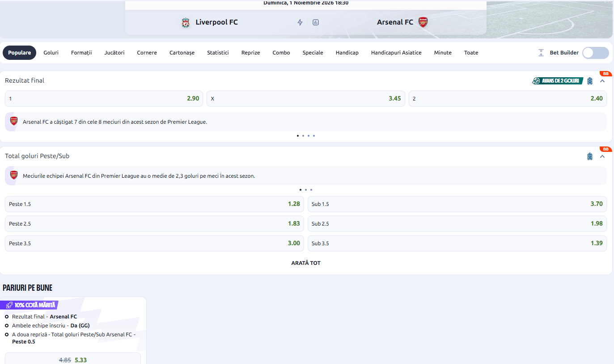Select Peste 2.5 odds 1.83
Image resolution: width=614 pixels, height=364 pixels.
click(x=154, y=224)
